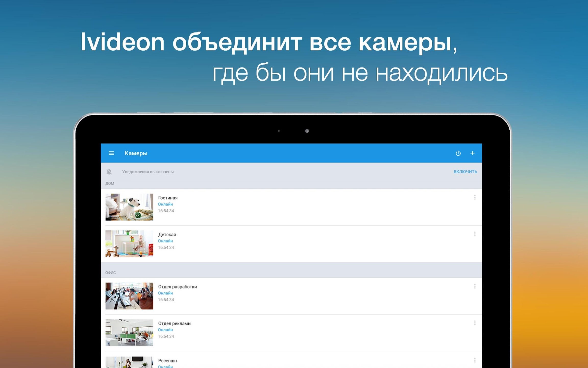Tap the power icon in header
This screenshot has height=368, width=588.
[x=458, y=153]
